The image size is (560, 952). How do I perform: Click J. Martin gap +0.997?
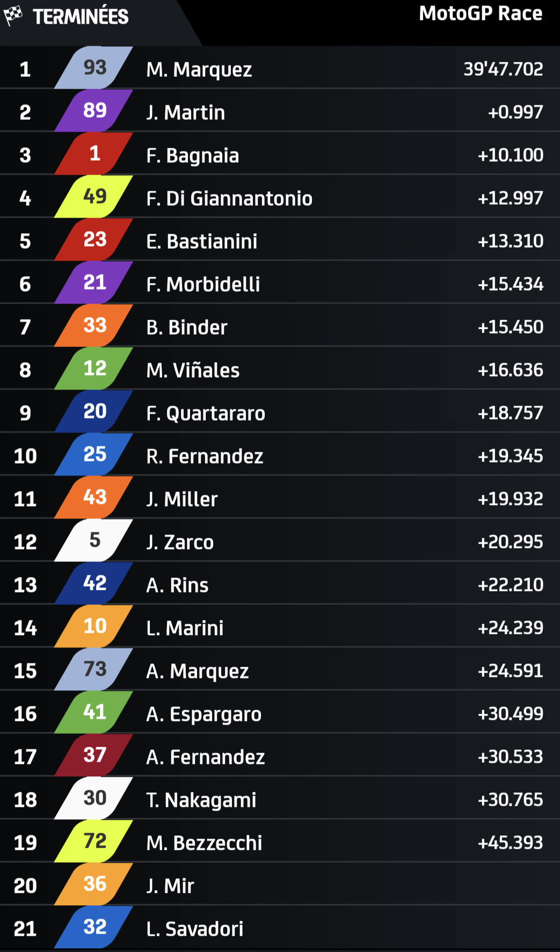515,112
